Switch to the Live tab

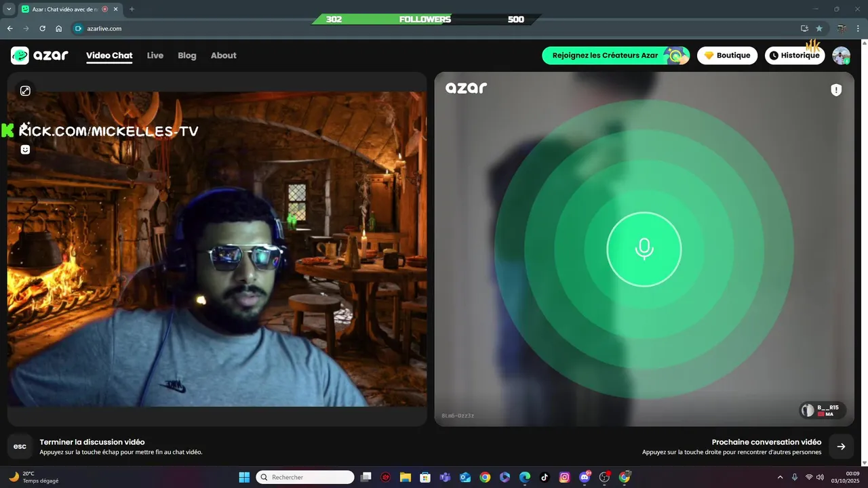tap(155, 56)
